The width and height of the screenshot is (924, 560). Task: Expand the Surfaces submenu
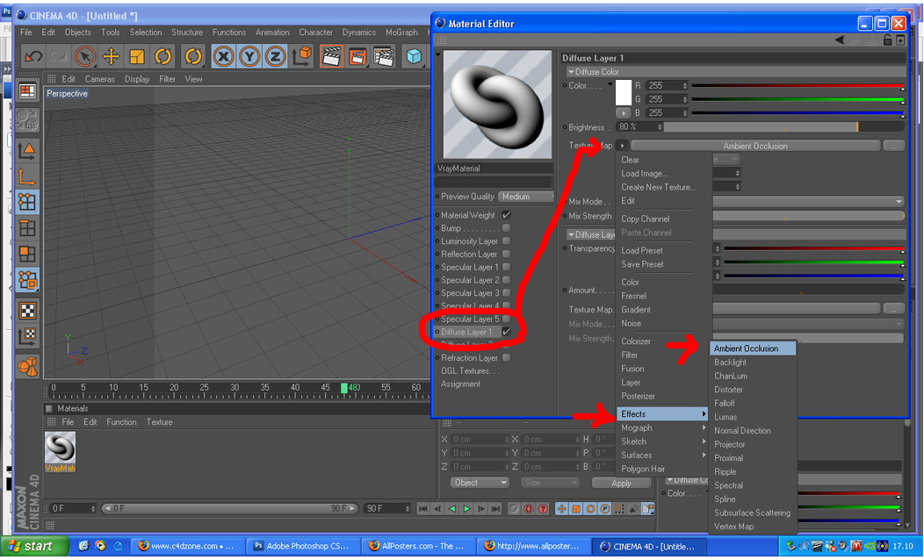tap(662, 455)
